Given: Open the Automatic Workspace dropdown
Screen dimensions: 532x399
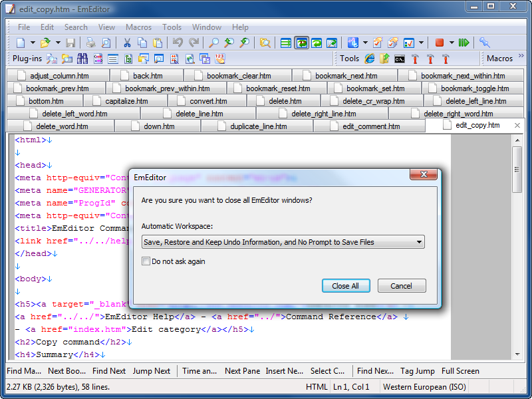Looking at the screenshot, I should point(283,242).
